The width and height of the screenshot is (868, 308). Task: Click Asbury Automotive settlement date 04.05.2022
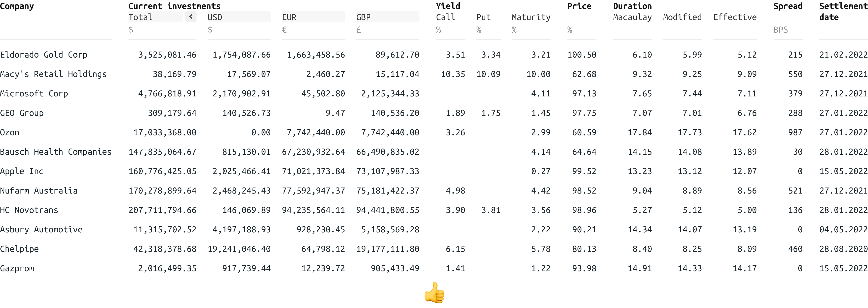(843, 230)
